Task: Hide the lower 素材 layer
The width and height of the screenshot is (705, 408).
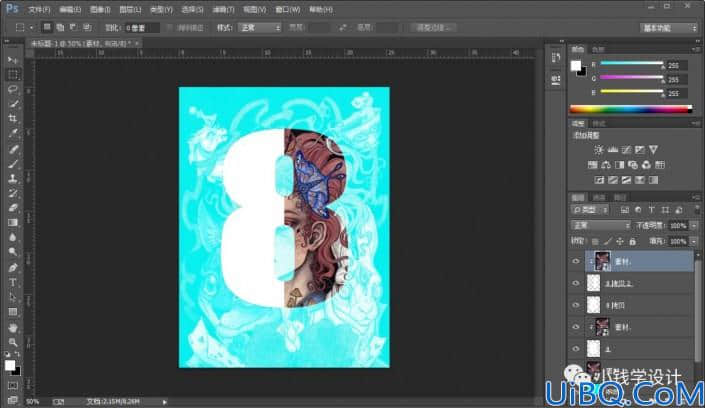Action: [x=576, y=327]
